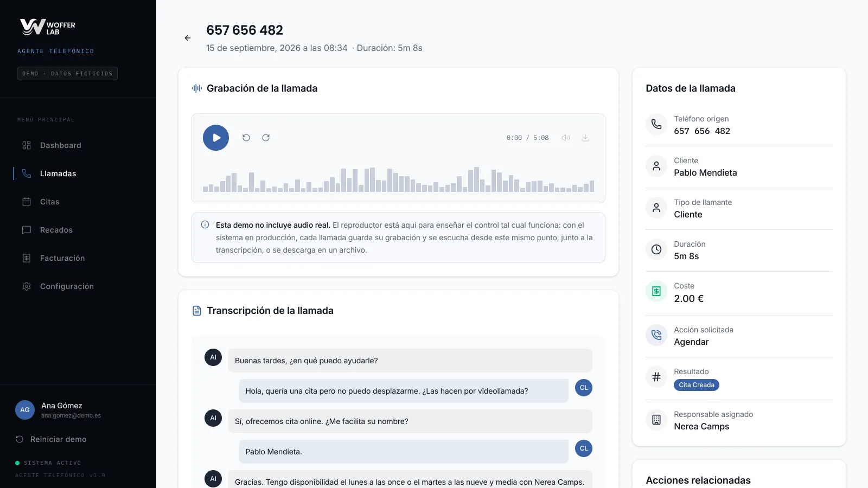
Task: Click the document icon beside Transcripción
Action: tap(197, 311)
